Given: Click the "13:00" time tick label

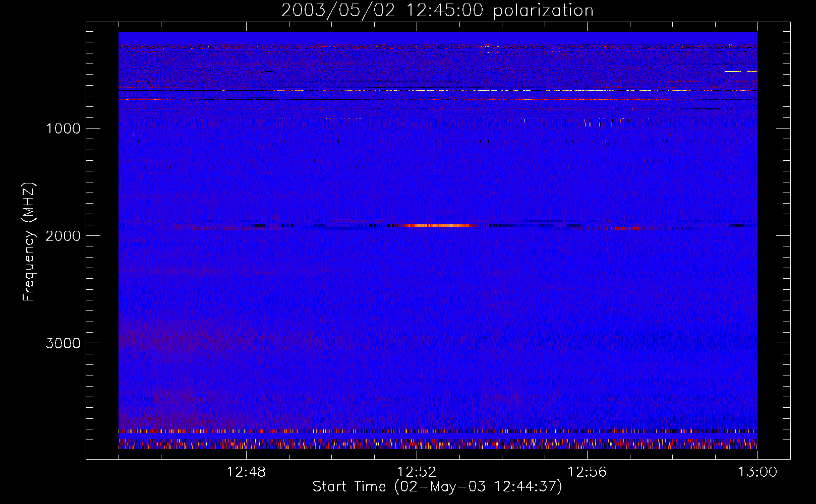Looking at the screenshot, I should click(x=757, y=472).
